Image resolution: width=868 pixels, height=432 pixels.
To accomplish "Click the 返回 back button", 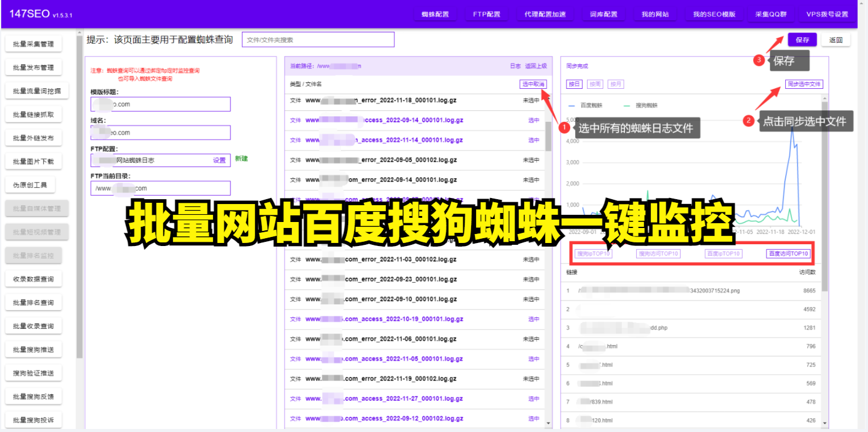I will click(836, 40).
